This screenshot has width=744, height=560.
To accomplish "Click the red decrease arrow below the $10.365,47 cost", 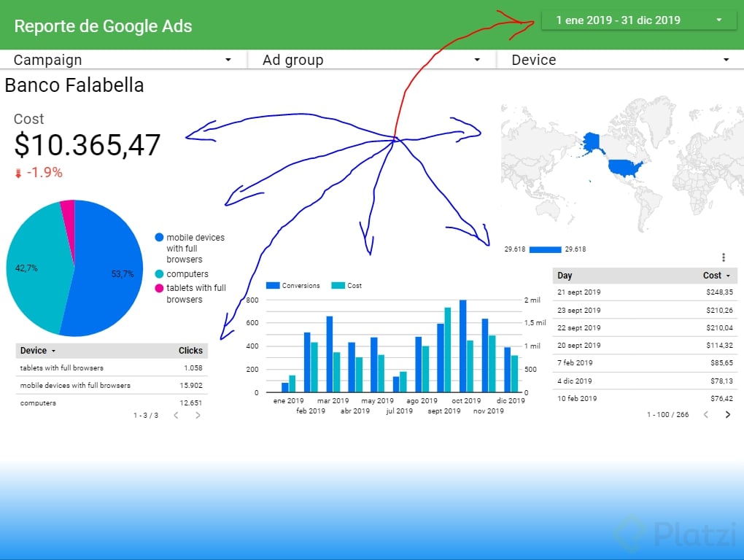I will point(18,173).
